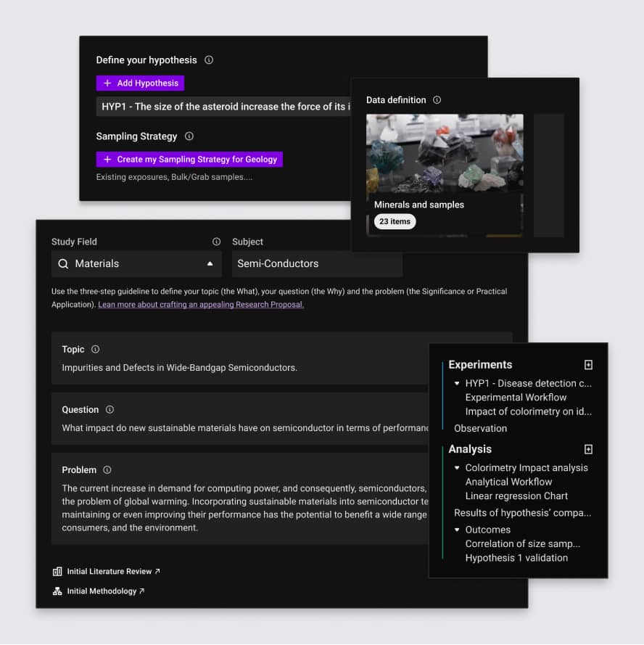Viewport: 644px width, 645px height.
Task: Collapse the HYP1 Disease detection tree node
Action: pos(457,383)
